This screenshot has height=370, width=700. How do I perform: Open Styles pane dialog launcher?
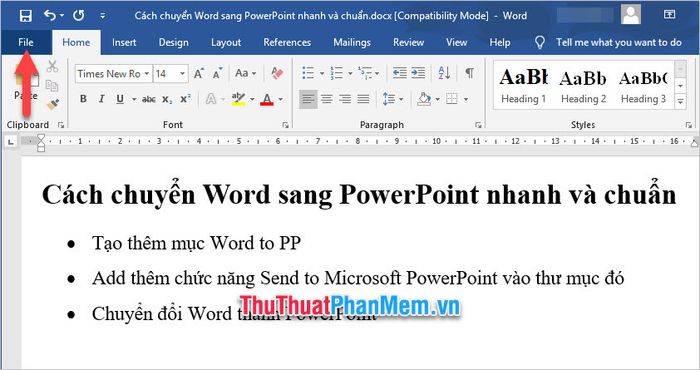(689, 125)
